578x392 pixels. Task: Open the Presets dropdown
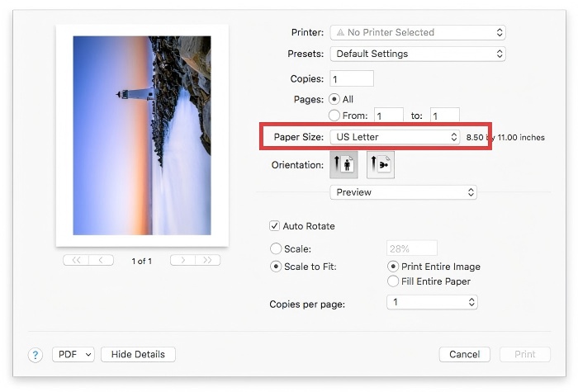click(418, 54)
